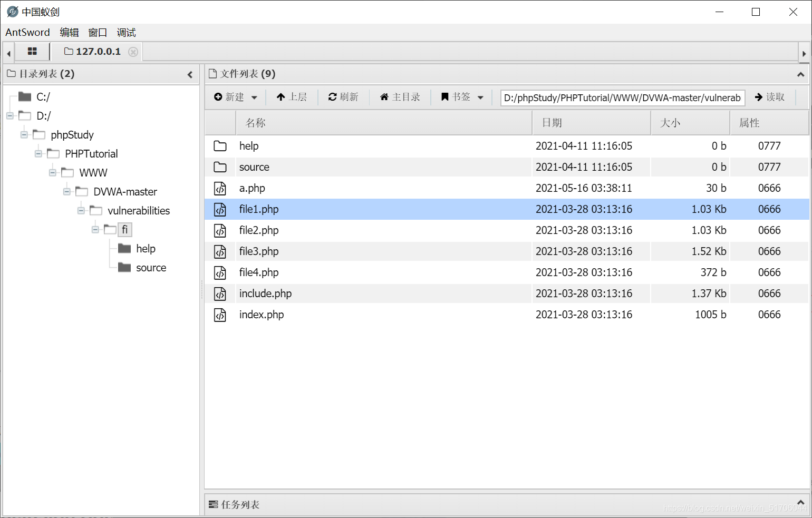Collapse the D:/ tree node
The image size is (812, 518).
10,116
